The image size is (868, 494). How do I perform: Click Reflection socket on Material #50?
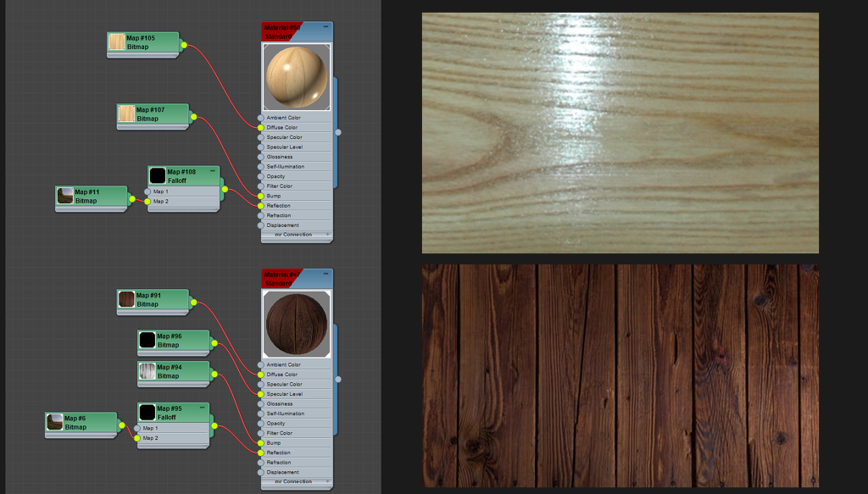tap(261, 206)
